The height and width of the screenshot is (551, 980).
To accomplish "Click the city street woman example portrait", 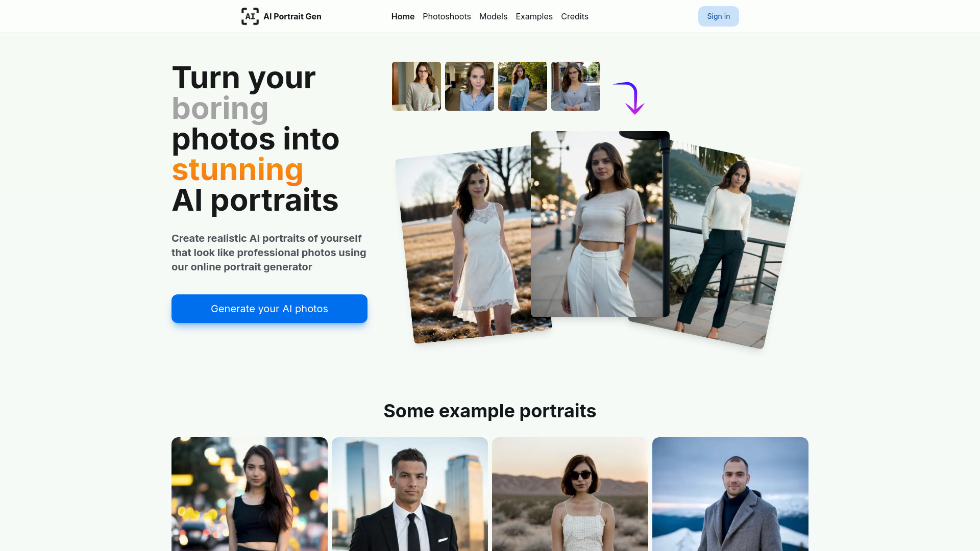I will pos(249,494).
